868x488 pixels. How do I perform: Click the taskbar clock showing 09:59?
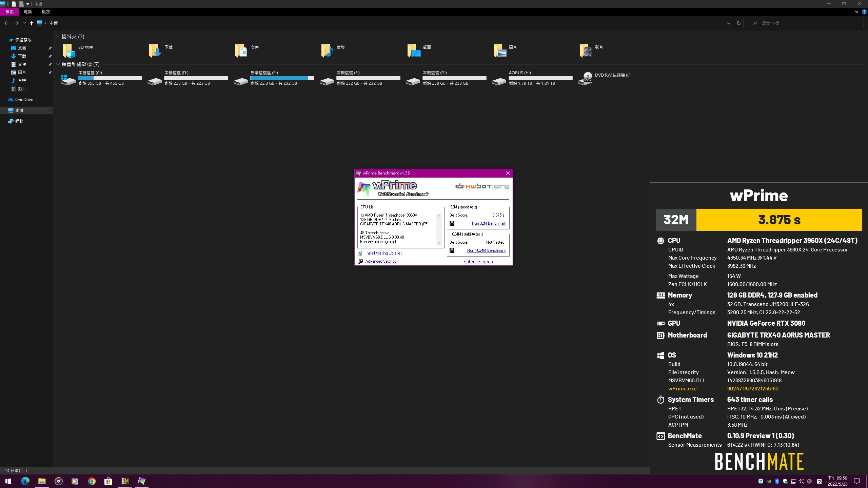(x=837, y=481)
